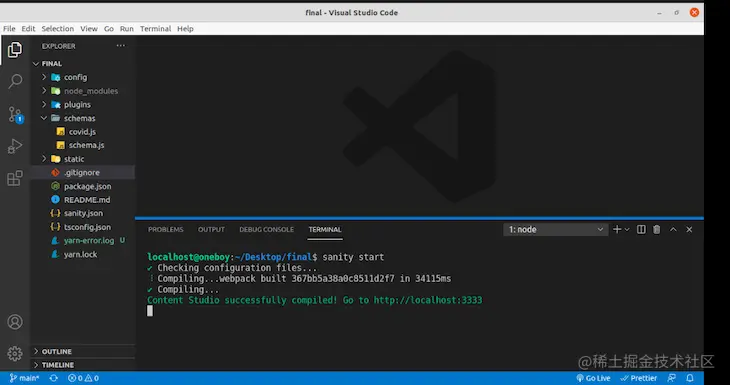Open Explorer more actions ellipsis

pyautogui.click(x=121, y=46)
